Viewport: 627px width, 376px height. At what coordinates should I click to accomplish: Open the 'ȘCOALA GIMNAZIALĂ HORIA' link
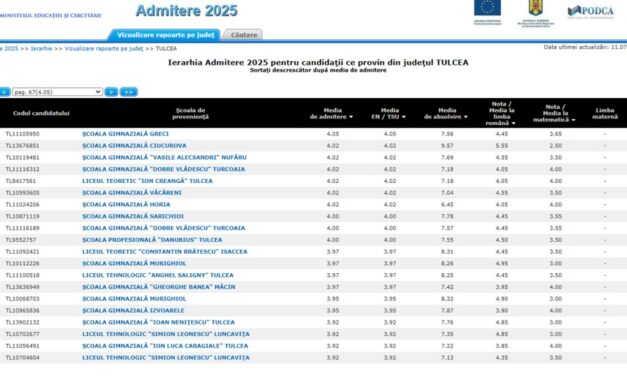(x=126, y=204)
